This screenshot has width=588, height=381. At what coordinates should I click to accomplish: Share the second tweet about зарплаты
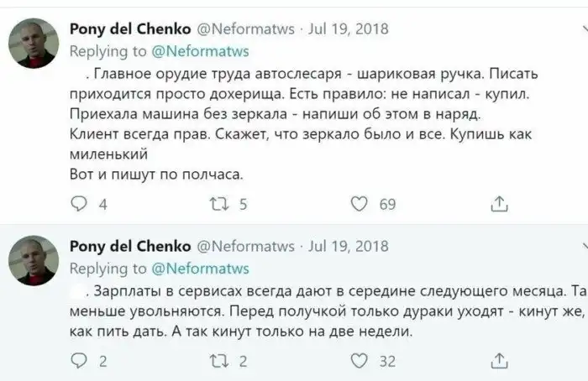499,362
